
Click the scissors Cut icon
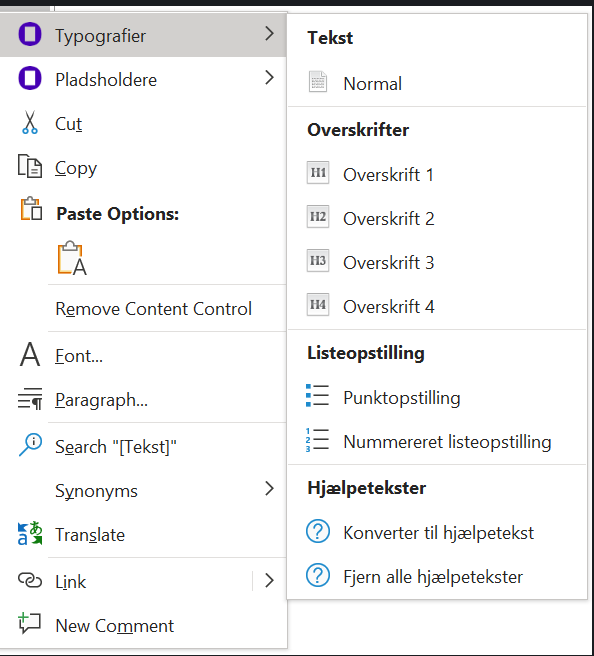(x=30, y=123)
